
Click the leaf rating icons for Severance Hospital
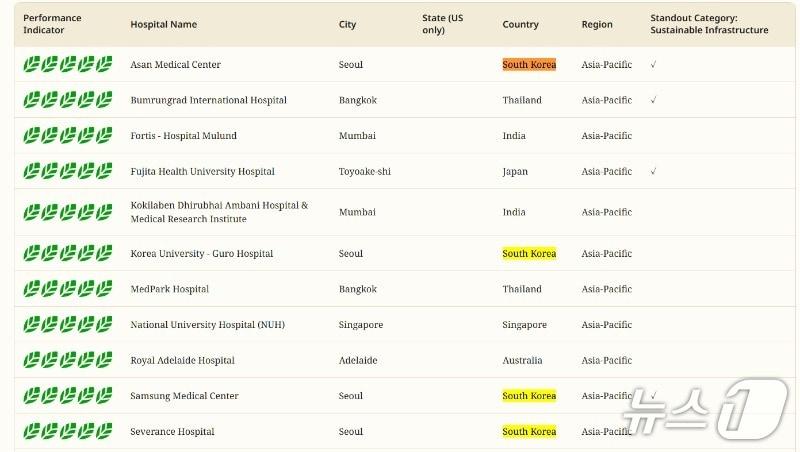tap(68, 431)
